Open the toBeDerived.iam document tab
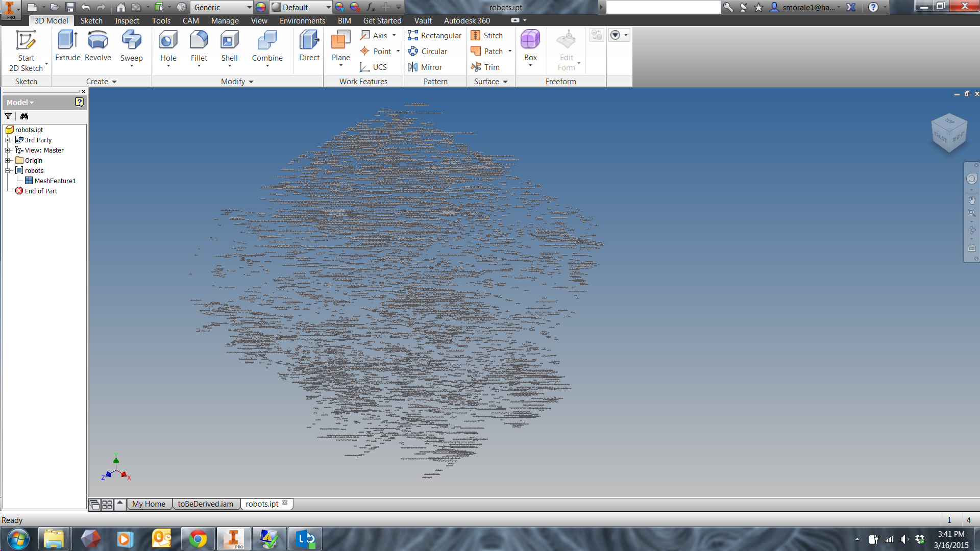This screenshot has height=551, width=980. 206,504
